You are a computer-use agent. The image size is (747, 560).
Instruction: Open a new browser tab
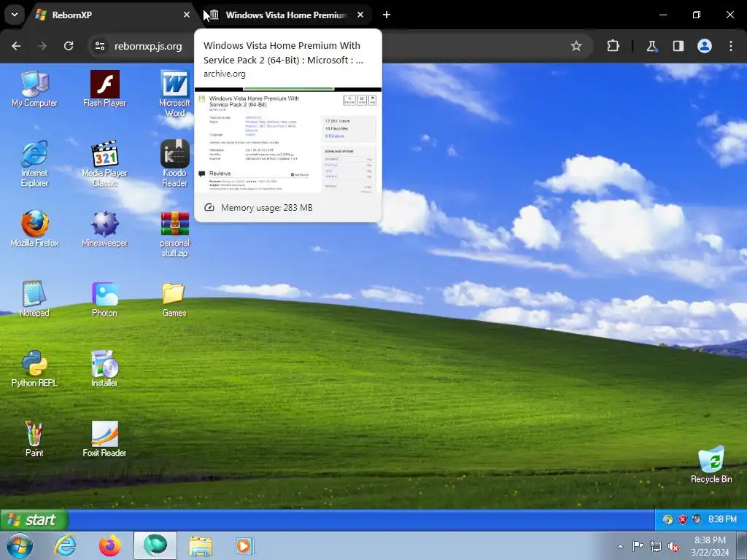click(387, 15)
